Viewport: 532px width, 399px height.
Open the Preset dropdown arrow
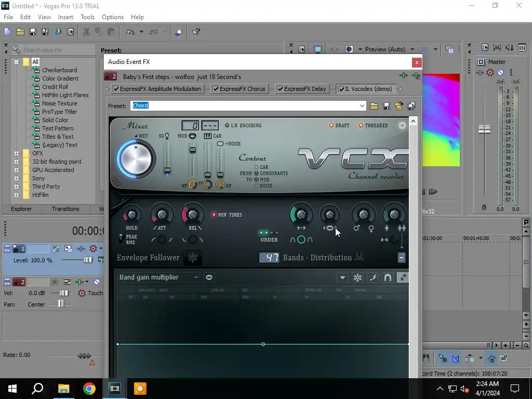(362, 106)
